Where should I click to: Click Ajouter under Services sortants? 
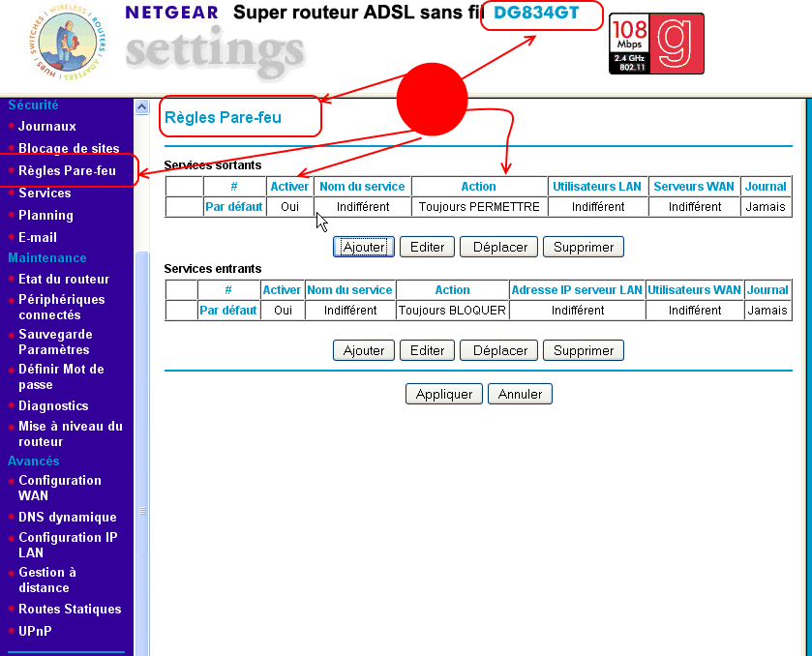364,247
